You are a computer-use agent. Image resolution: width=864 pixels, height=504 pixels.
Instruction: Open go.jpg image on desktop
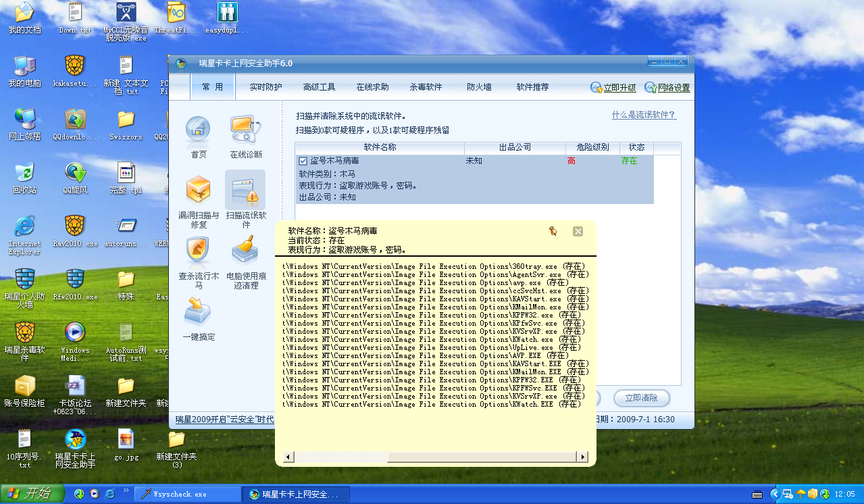click(126, 444)
